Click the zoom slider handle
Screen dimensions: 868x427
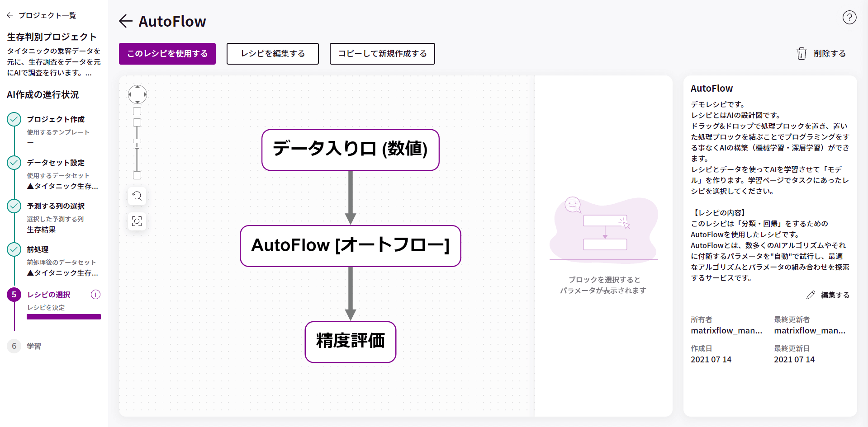(137, 141)
